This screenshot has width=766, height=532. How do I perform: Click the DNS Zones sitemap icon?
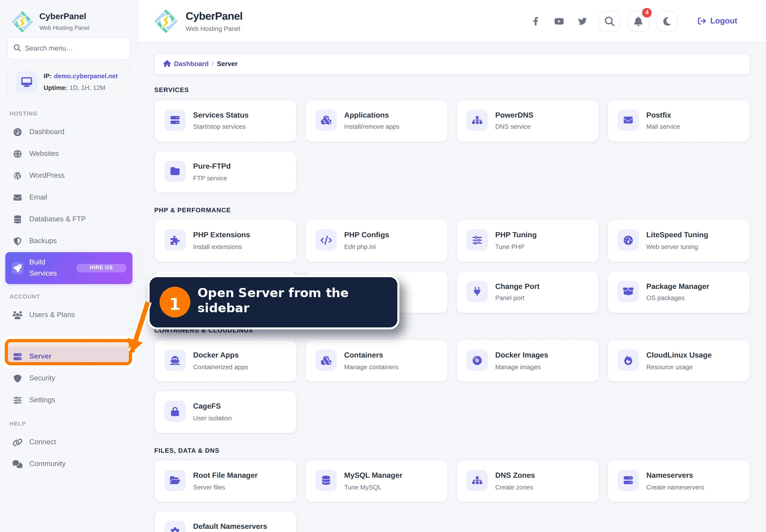pyautogui.click(x=477, y=481)
